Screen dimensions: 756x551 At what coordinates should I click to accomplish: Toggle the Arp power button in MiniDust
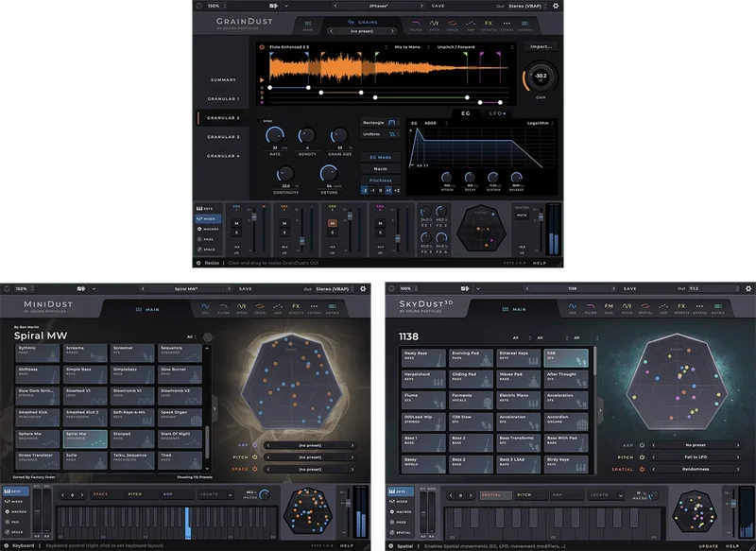(x=255, y=445)
